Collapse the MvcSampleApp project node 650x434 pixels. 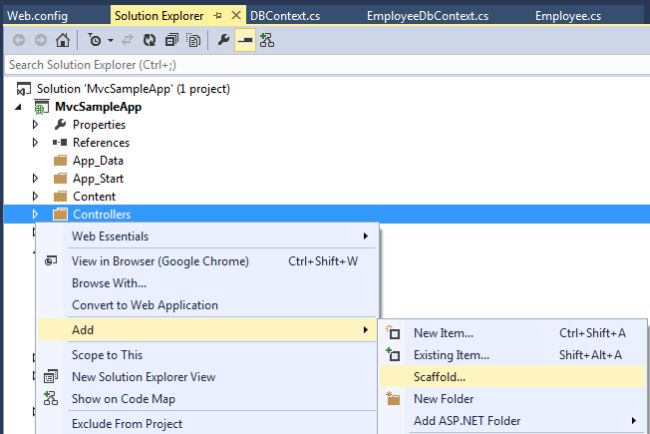coord(18,107)
